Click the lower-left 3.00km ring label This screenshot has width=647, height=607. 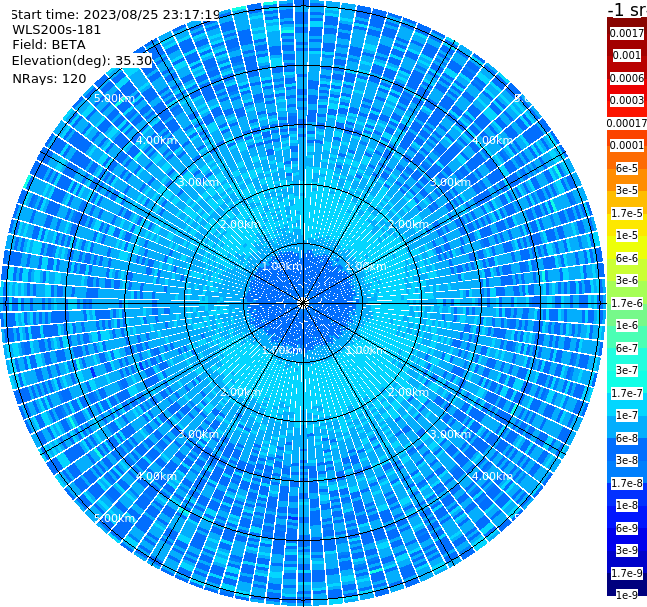point(198,434)
